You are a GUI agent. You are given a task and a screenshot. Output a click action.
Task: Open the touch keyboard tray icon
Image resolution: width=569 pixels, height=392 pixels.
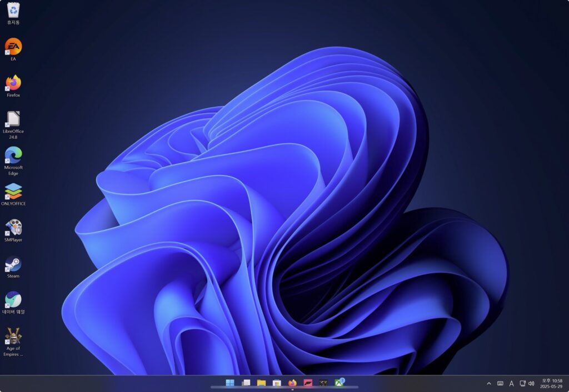[x=500, y=383]
